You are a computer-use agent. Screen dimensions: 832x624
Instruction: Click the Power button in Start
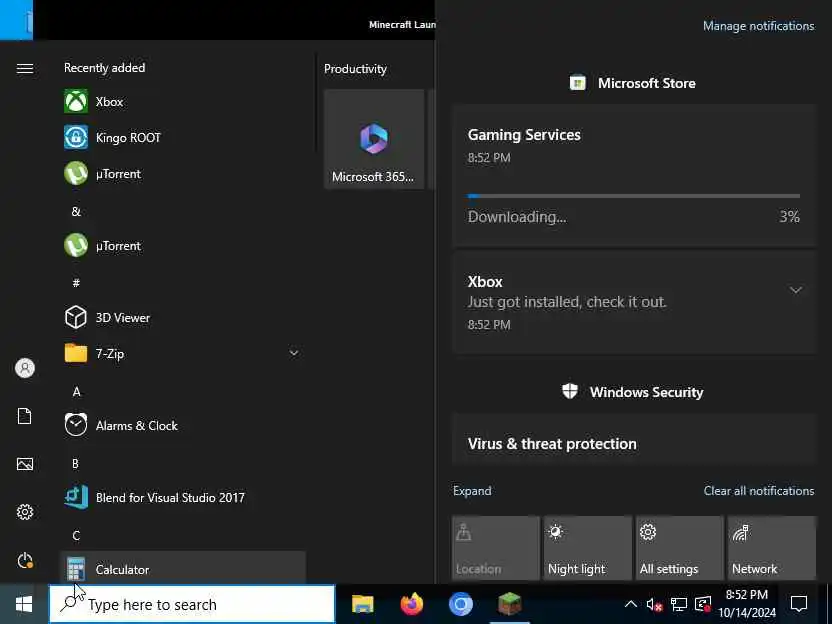(x=25, y=560)
